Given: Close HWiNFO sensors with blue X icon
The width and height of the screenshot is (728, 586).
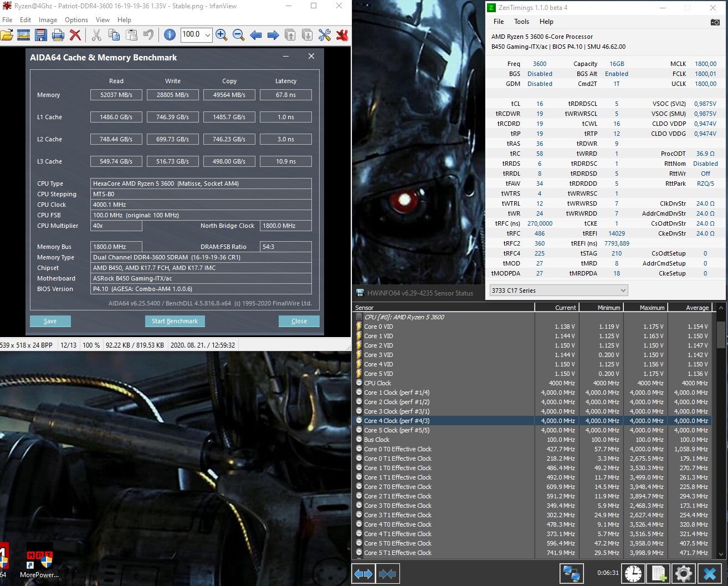Looking at the screenshot, I should pos(709,573).
